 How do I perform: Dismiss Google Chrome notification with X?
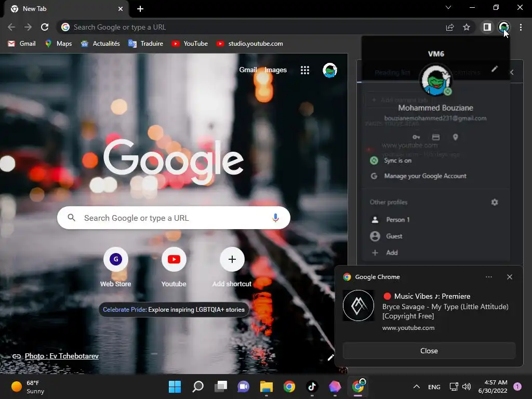[510, 277]
